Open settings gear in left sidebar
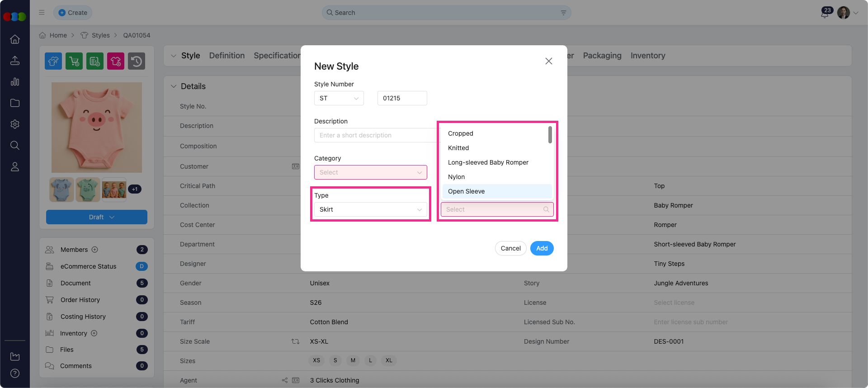The height and width of the screenshot is (388, 868). pos(15,124)
